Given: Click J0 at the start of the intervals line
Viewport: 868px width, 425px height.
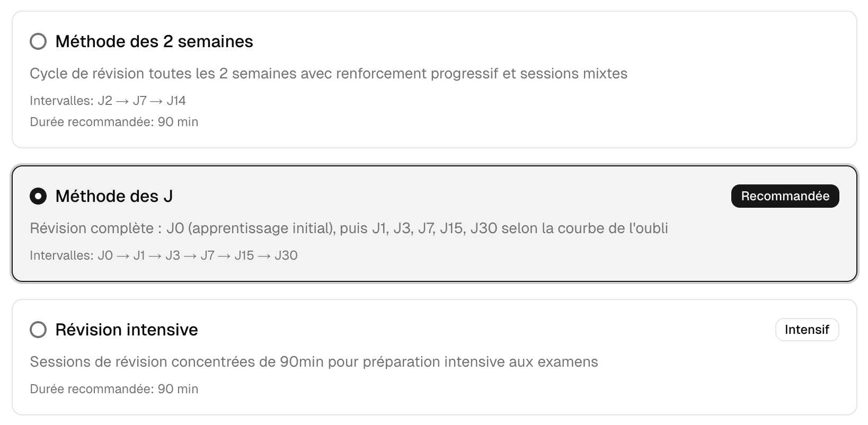Looking at the screenshot, I should (x=105, y=255).
